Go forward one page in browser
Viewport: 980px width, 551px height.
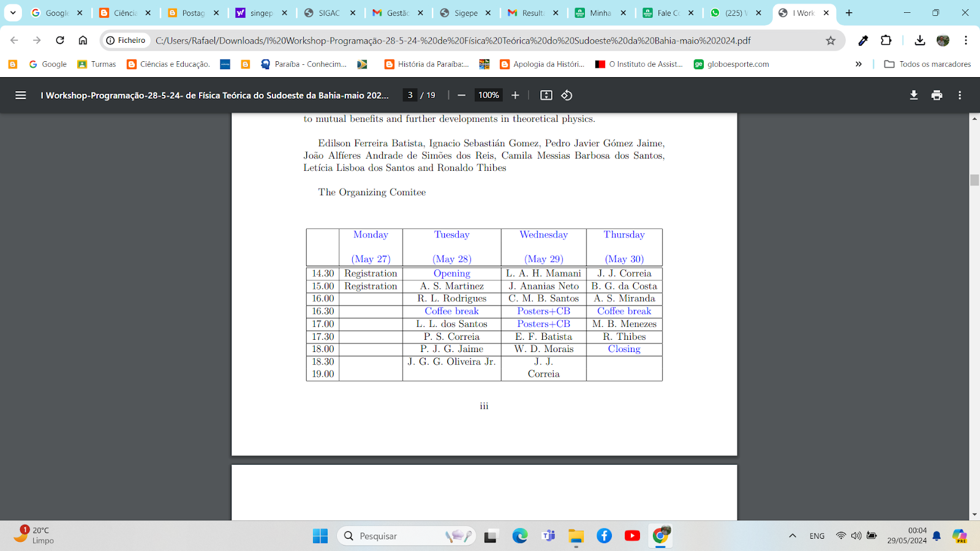click(37, 40)
